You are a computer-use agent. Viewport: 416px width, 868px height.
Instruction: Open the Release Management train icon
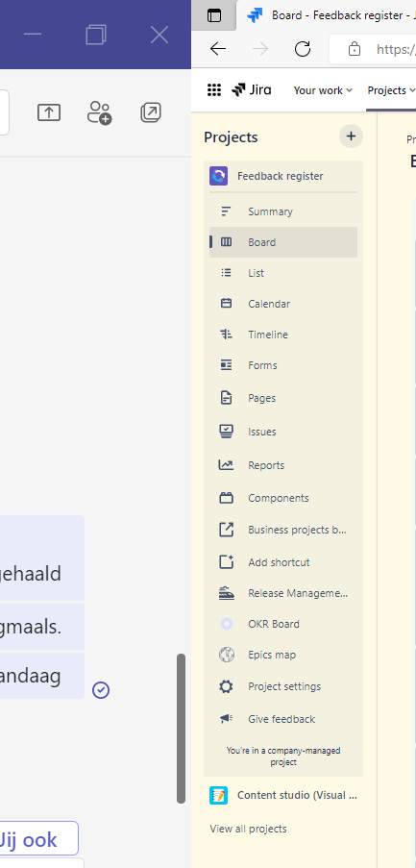pyautogui.click(x=227, y=593)
